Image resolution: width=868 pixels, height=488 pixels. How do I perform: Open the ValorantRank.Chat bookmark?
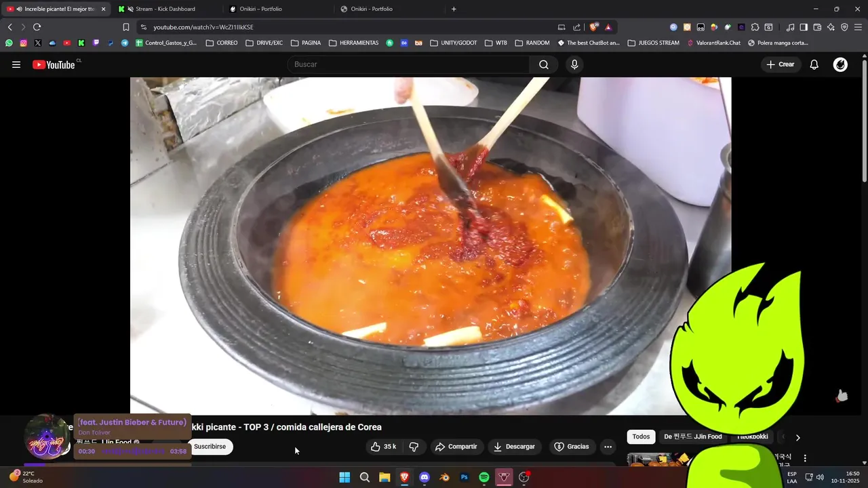click(x=713, y=43)
